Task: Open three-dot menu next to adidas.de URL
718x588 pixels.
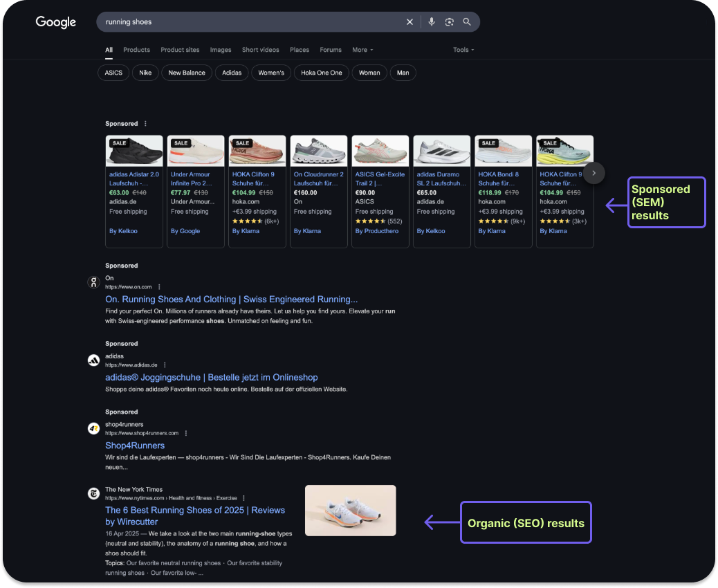Action: [x=165, y=365]
